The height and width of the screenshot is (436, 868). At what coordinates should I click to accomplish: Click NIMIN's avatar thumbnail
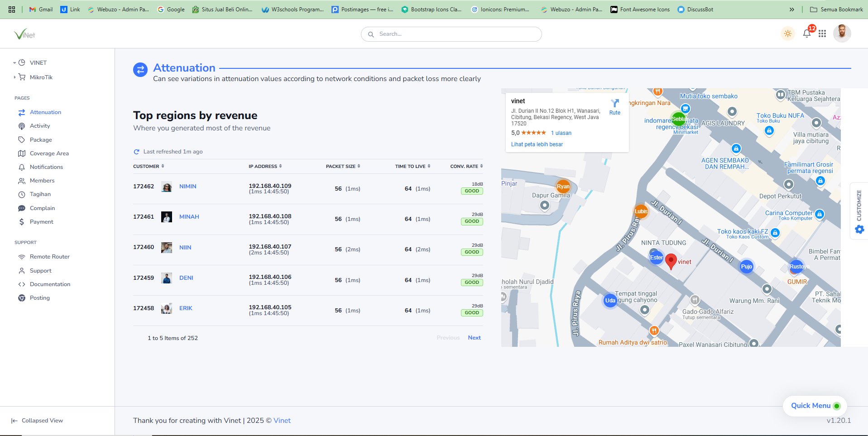point(167,187)
